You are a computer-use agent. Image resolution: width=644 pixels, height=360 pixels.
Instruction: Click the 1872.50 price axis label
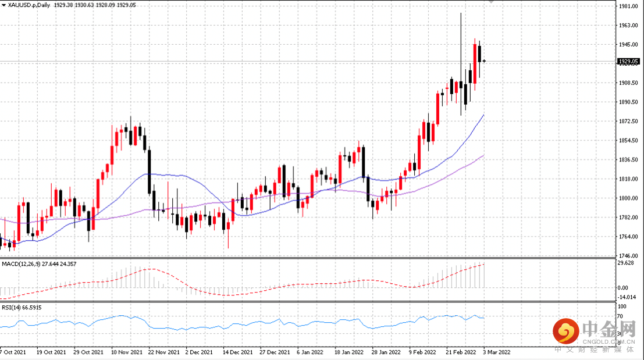click(x=628, y=122)
